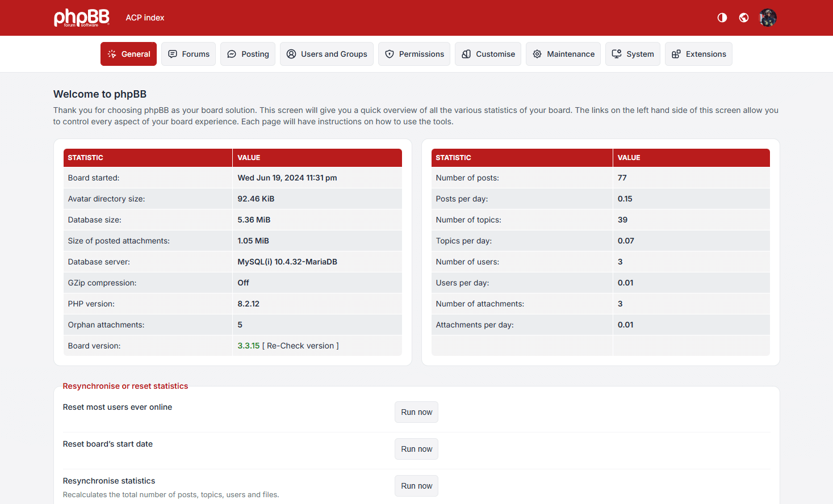Click the Extensions puzzle-grid icon
The height and width of the screenshot is (504, 833).
click(676, 54)
